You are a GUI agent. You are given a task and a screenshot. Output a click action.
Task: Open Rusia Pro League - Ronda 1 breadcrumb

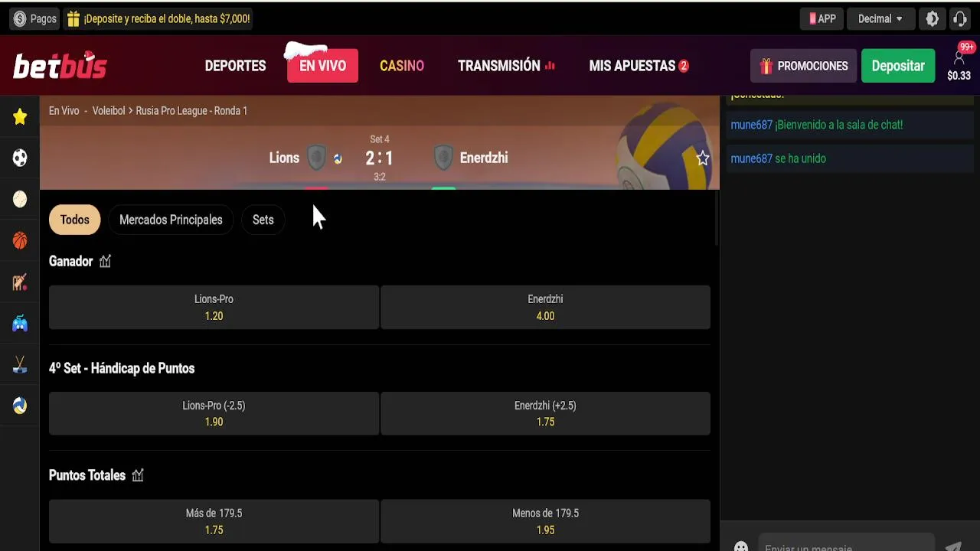pos(191,111)
